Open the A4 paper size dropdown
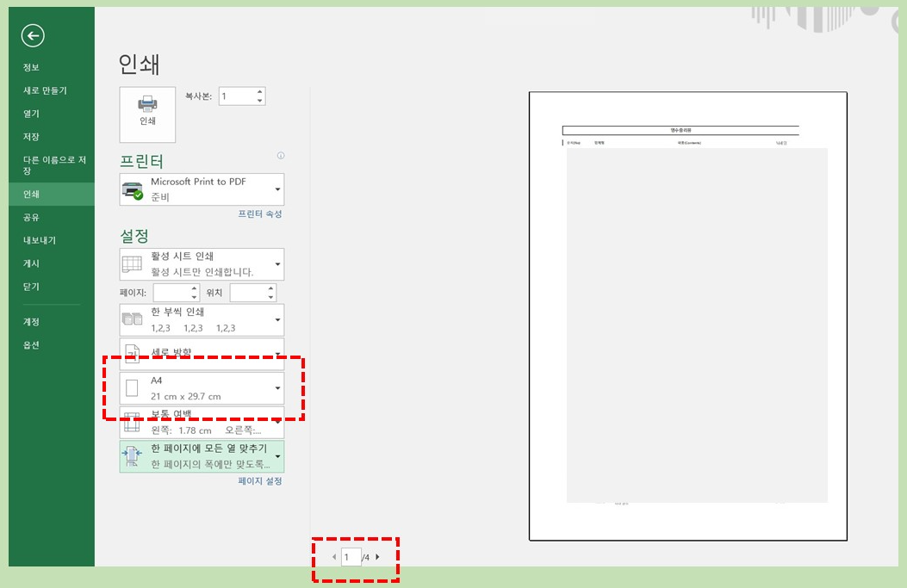This screenshot has width=907, height=588. click(202, 388)
